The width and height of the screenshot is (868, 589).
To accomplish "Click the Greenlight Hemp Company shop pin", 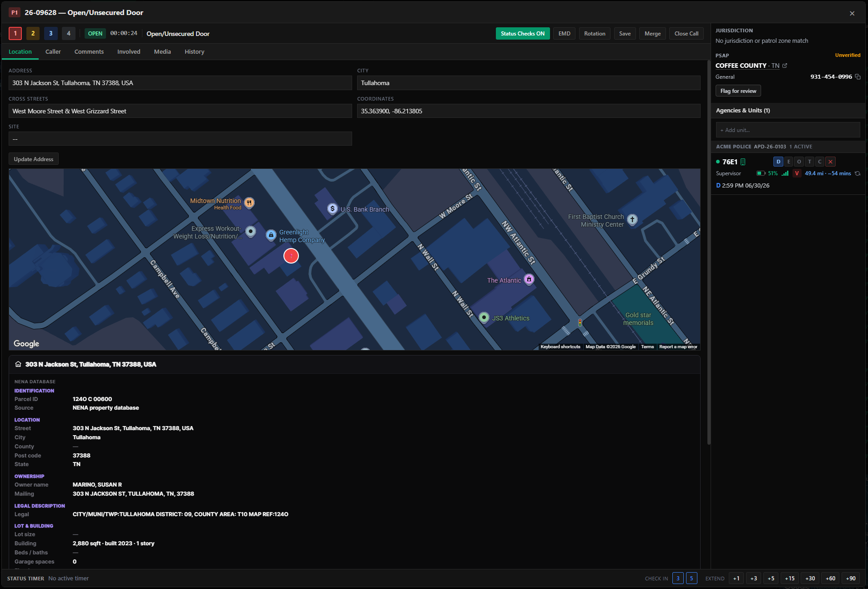I will click(271, 235).
